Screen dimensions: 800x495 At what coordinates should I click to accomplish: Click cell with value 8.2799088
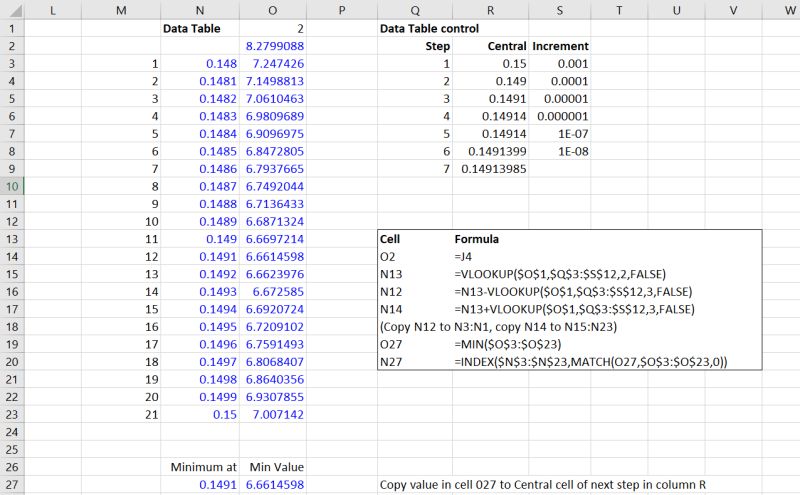273,46
